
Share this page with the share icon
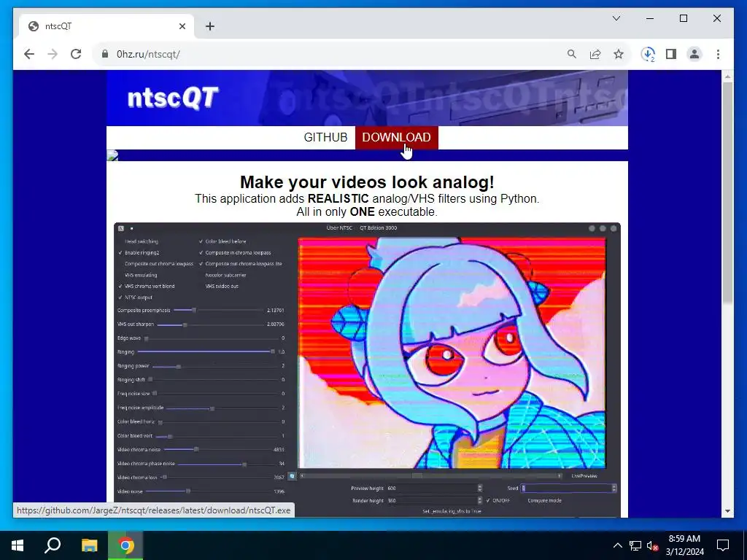coord(595,54)
